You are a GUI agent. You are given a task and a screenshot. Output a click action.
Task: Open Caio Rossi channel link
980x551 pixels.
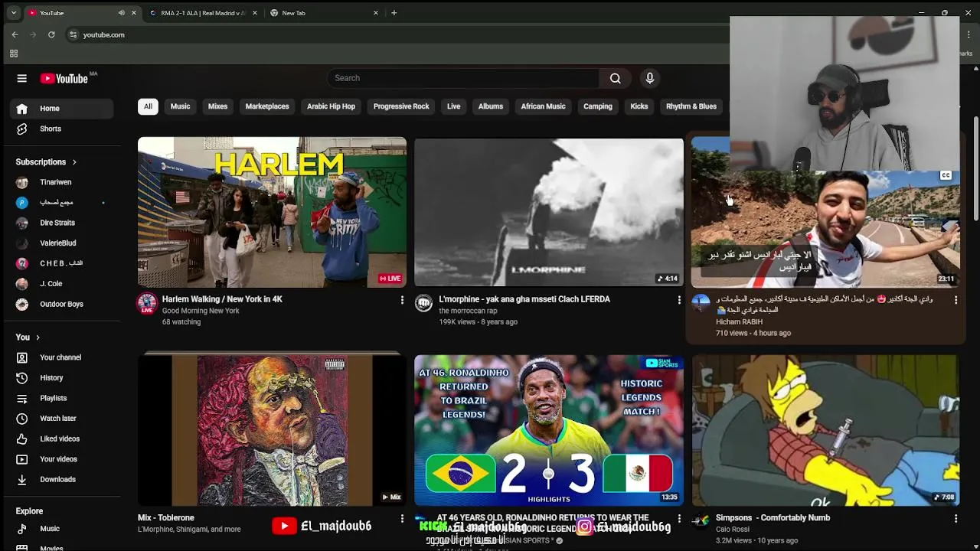click(x=733, y=530)
